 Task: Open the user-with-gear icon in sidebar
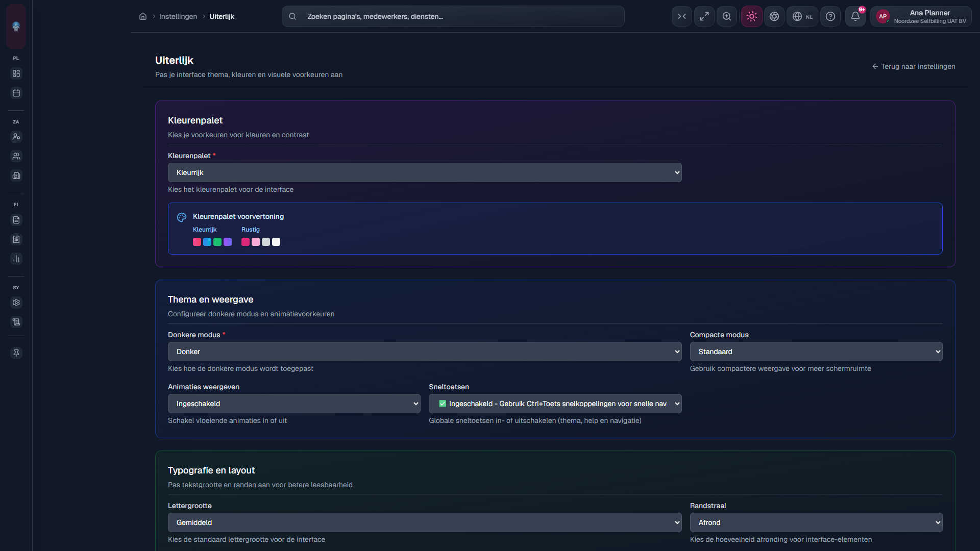coord(16,137)
